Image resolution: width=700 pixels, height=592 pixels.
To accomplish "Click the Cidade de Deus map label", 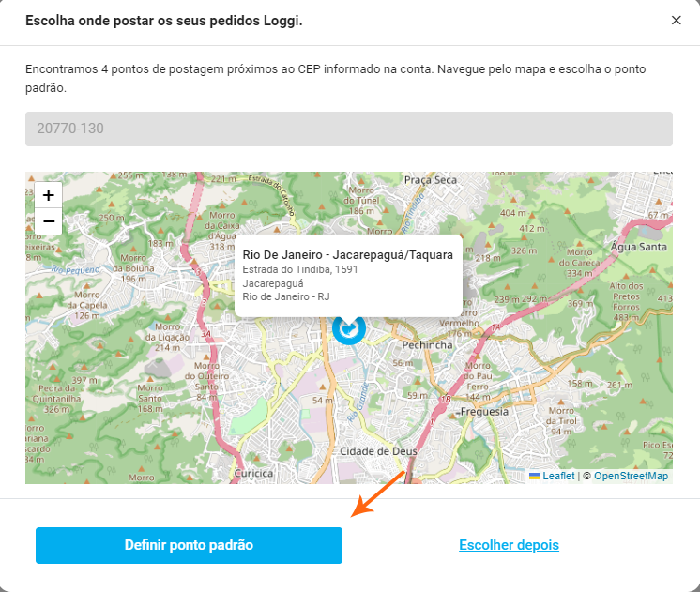I will 378,451.
